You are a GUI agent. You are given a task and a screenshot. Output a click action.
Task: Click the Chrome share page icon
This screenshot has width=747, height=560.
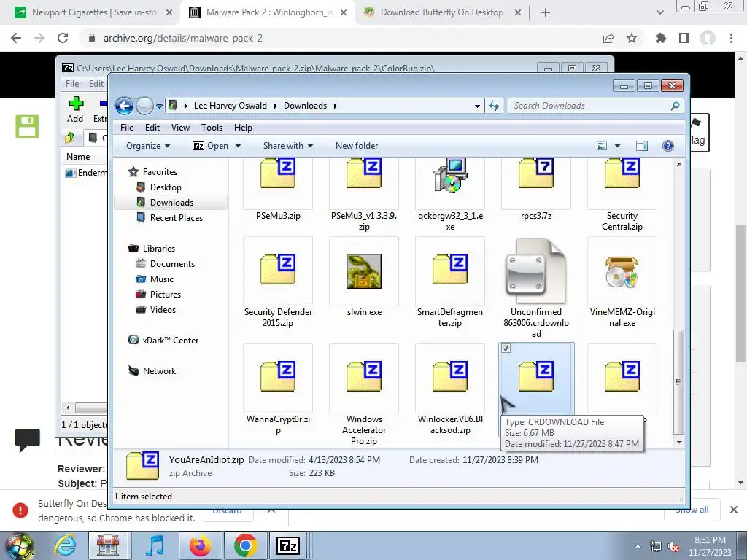pyautogui.click(x=608, y=38)
